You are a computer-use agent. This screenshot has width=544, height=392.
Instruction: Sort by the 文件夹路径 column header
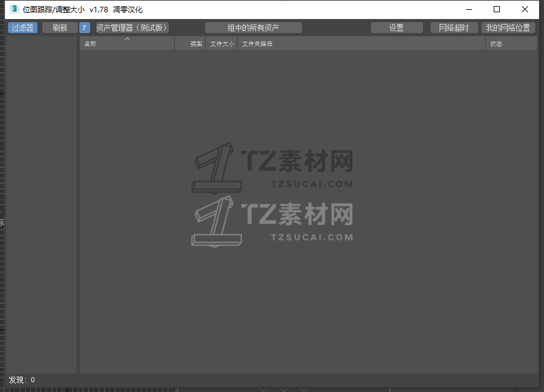(x=361, y=44)
